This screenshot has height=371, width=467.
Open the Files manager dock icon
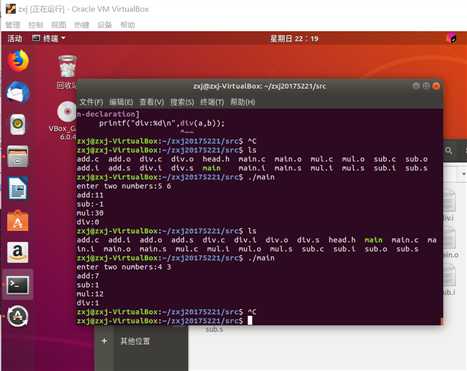[18, 156]
